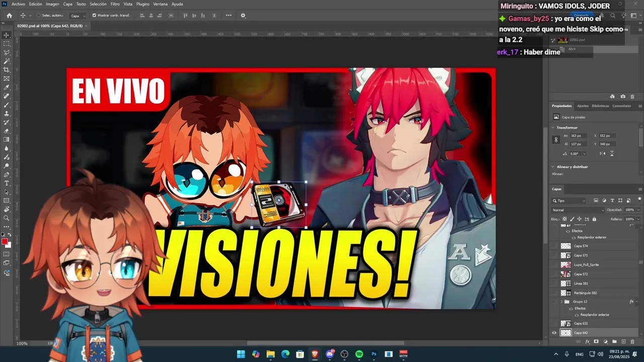Switch to the Ajustes tab
This screenshot has width=644, height=362.
pos(583,106)
